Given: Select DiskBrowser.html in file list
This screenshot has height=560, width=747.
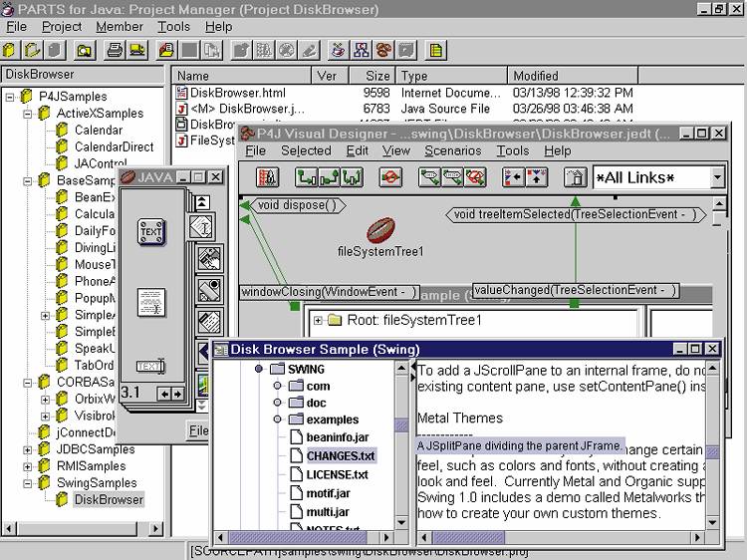Looking at the screenshot, I should (238, 93).
